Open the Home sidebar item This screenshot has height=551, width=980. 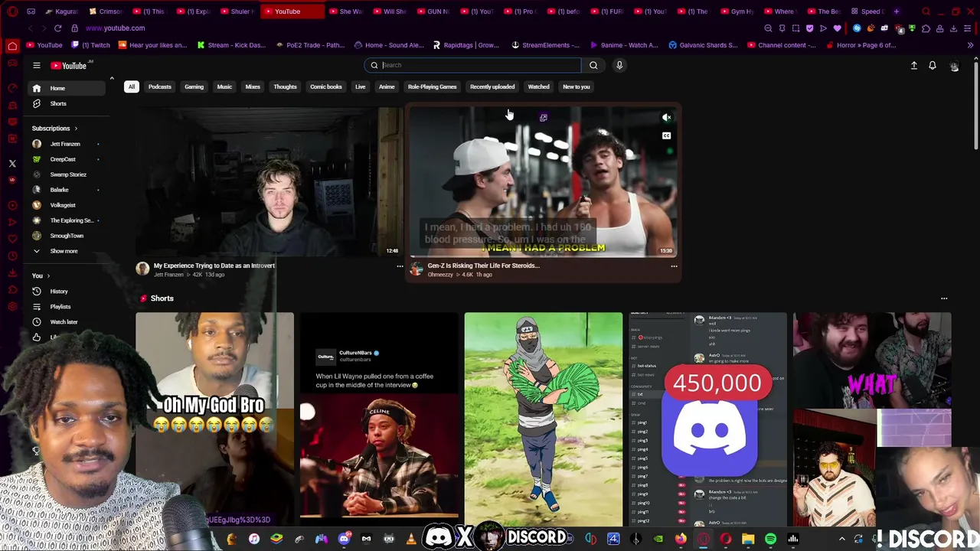point(68,88)
